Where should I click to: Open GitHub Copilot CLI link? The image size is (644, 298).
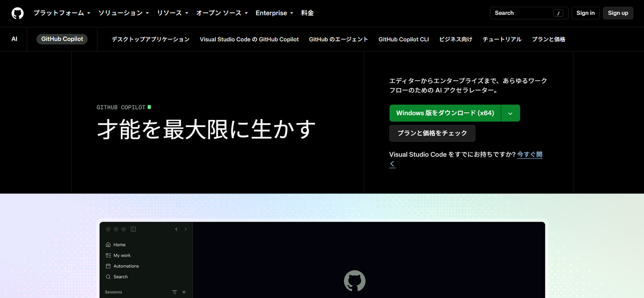pyautogui.click(x=404, y=39)
